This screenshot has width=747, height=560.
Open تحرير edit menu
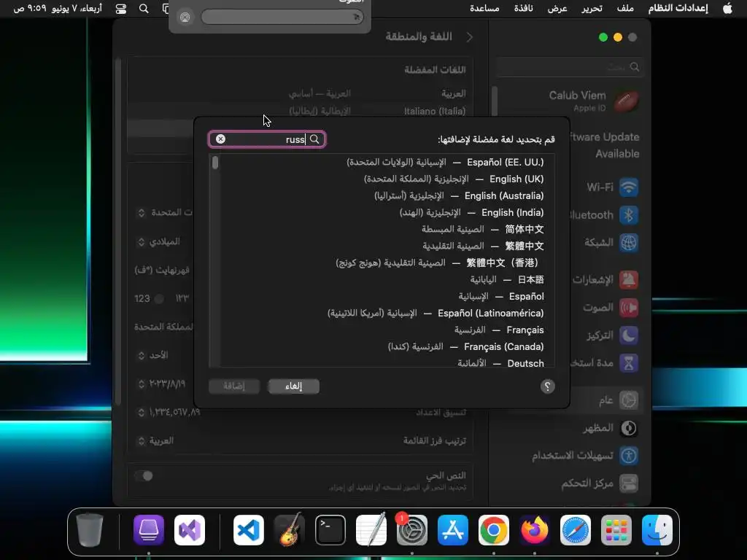592,9
